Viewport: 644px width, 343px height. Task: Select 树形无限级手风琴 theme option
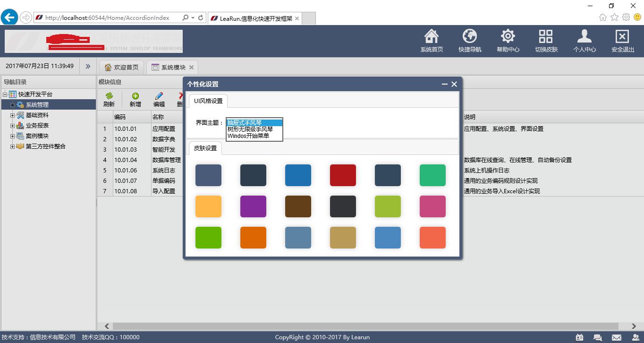coord(250,129)
